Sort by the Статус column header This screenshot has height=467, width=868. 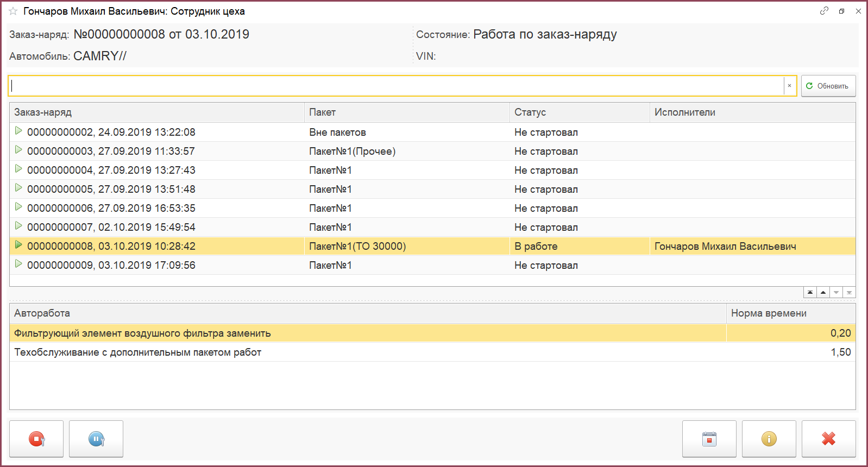[580, 112]
